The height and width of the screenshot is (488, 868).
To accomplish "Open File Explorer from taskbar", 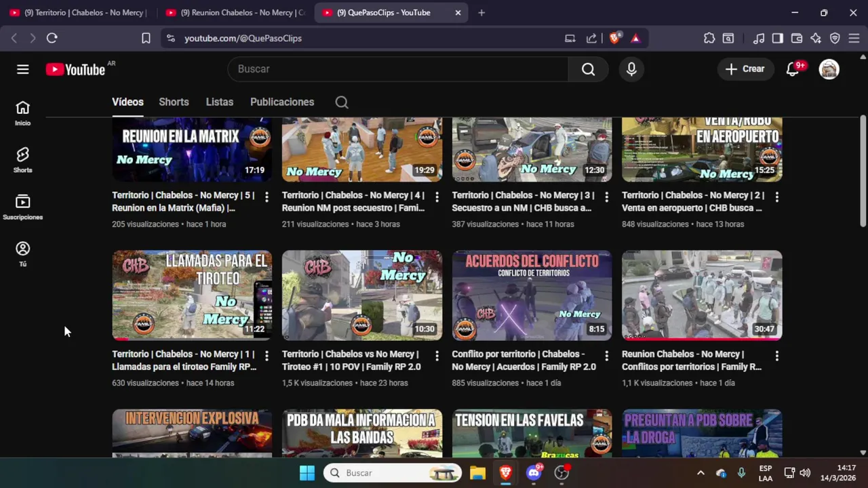I will coord(477,473).
